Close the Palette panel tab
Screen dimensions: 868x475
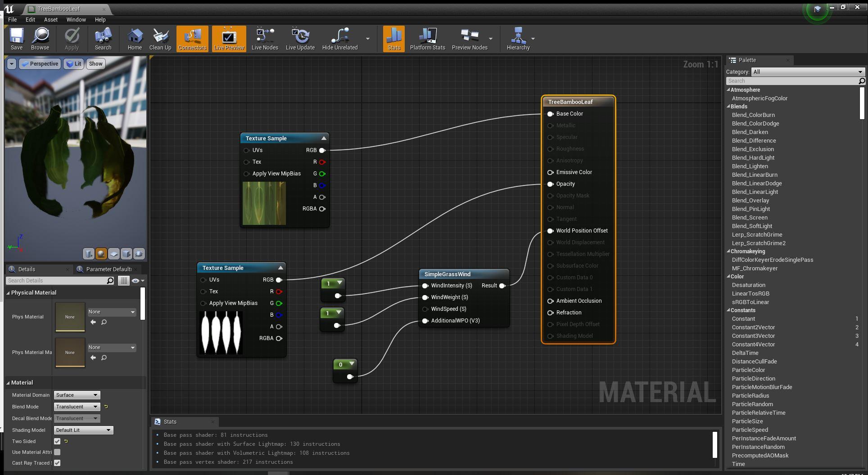pos(787,60)
